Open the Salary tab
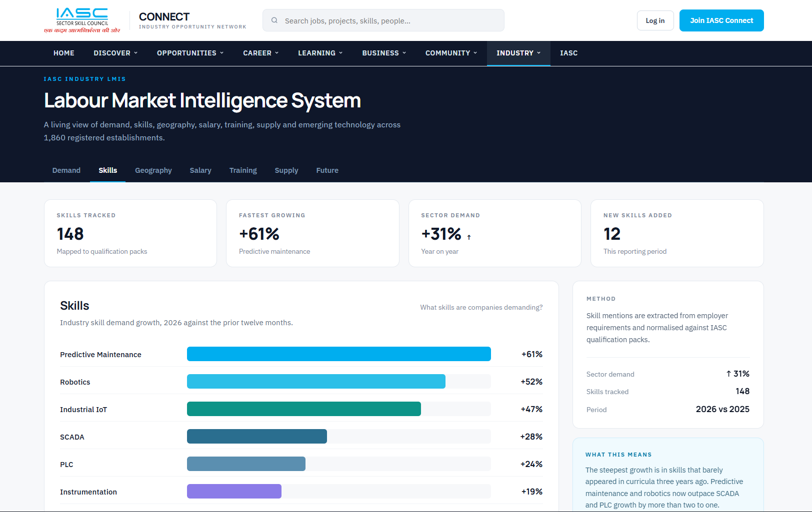This screenshot has width=812, height=512. tap(200, 170)
